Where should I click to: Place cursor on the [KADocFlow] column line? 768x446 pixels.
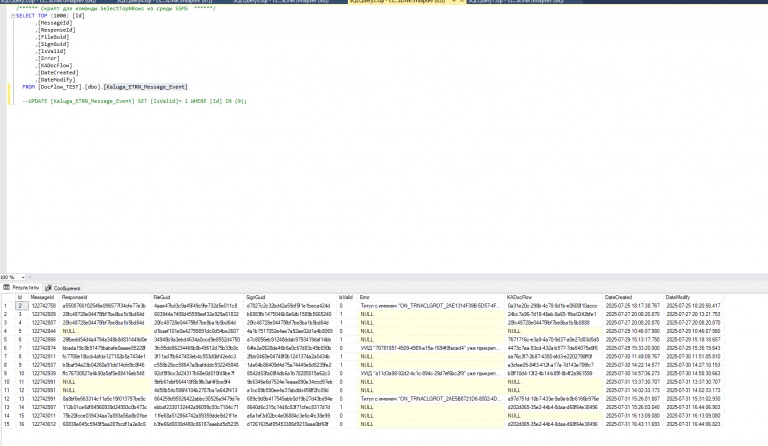tap(55, 65)
